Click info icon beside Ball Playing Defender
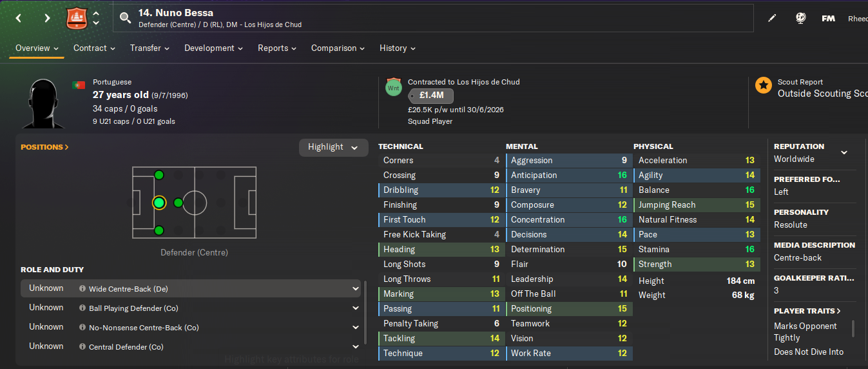868x369 pixels. [82, 308]
